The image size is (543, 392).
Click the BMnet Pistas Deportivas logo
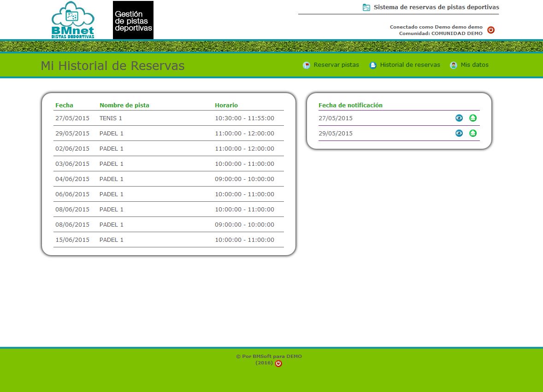[73, 20]
